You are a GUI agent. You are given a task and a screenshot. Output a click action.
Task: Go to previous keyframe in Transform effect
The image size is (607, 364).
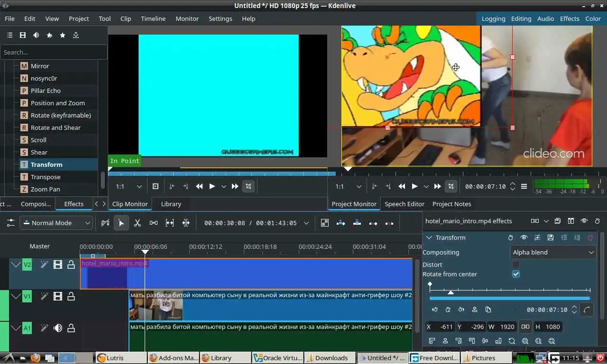click(x=435, y=309)
